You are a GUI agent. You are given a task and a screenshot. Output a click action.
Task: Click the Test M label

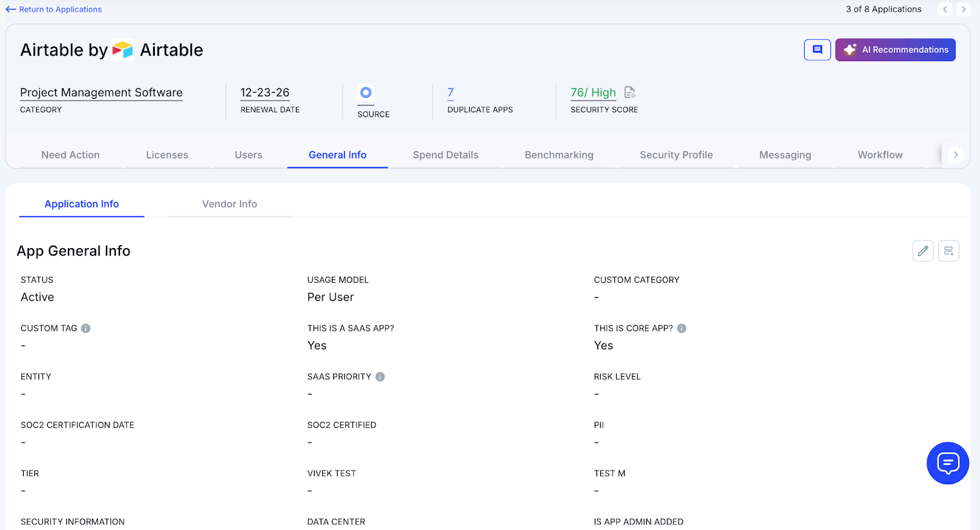tap(609, 474)
